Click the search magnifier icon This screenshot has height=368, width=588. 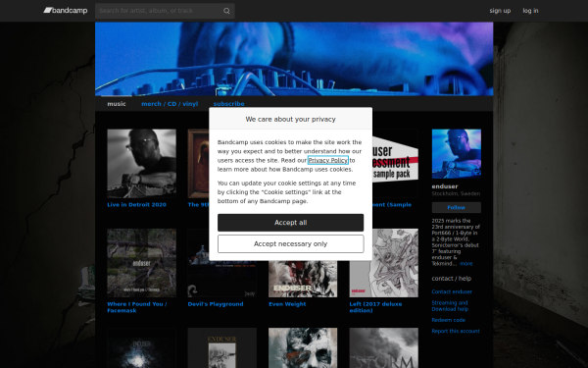tap(226, 11)
